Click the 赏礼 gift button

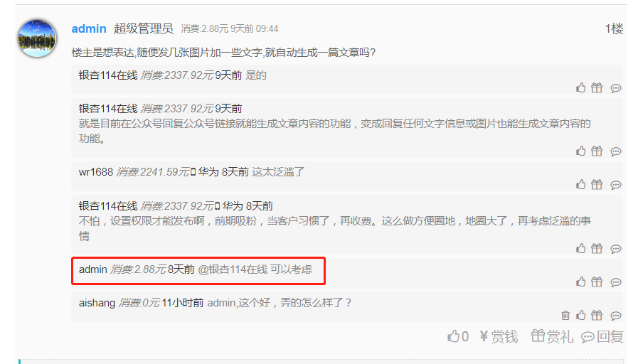click(552, 336)
